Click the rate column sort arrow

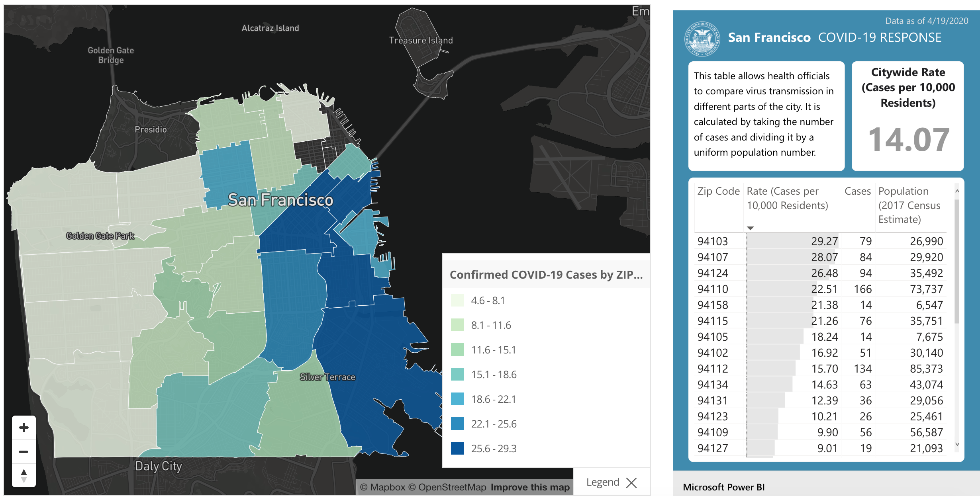pyautogui.click(x=750, y=228)
